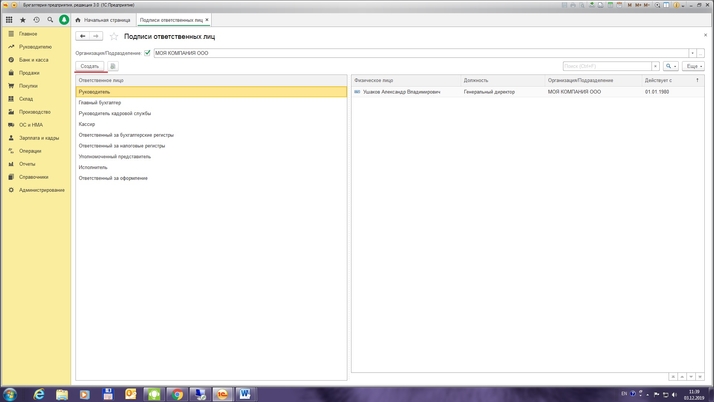Open the sections menu grid icon
The image size is (714, 402).
(9, 20)
